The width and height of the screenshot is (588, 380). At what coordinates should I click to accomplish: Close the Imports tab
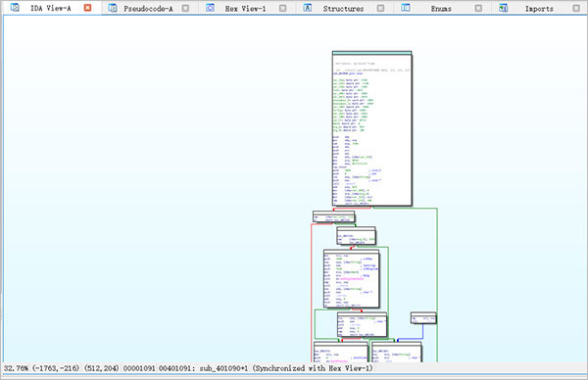click(x=576, y=8)
